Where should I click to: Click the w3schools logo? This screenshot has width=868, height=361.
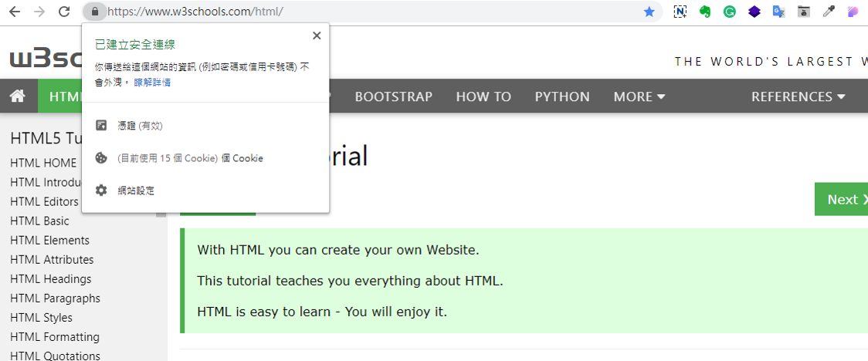tap(46, 59)
